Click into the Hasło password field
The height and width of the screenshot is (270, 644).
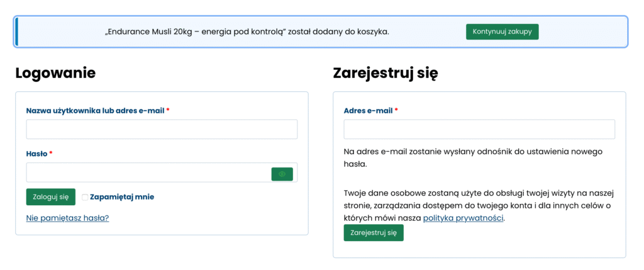point(148,173)
